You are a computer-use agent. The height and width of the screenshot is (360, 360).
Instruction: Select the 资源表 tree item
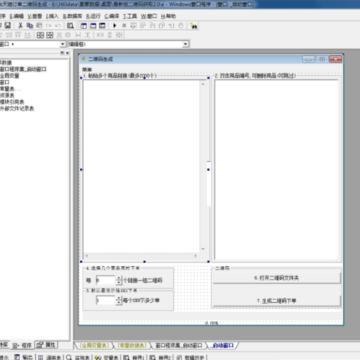tap(7, 95)
